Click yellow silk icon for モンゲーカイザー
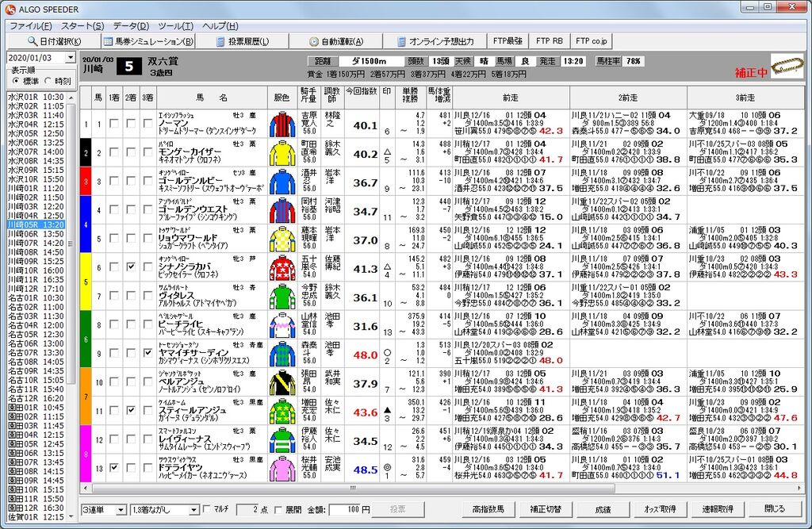Image resolution: width=812 pixels, height=529 pixels. pos(282,153)
